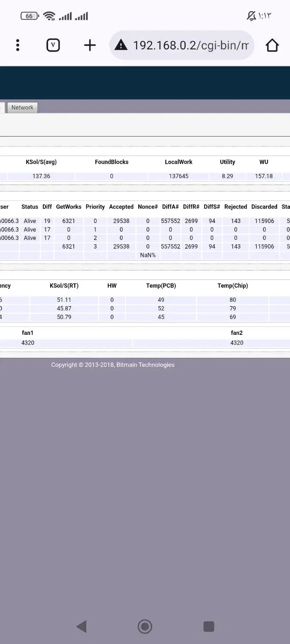Image resolution: width=290 pixels, height=644 pixels.
Task: Click the first pool's Alive status
Action: pyautogui.click(x=30, y=221)
